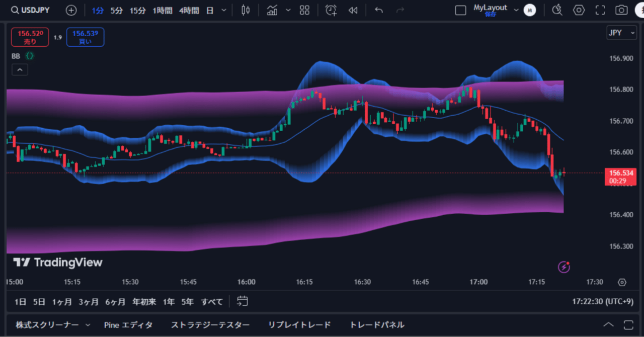Open USDJPY symbol search
The height and width of the screenshot is (337, 644).
click(x=31, y=10)
